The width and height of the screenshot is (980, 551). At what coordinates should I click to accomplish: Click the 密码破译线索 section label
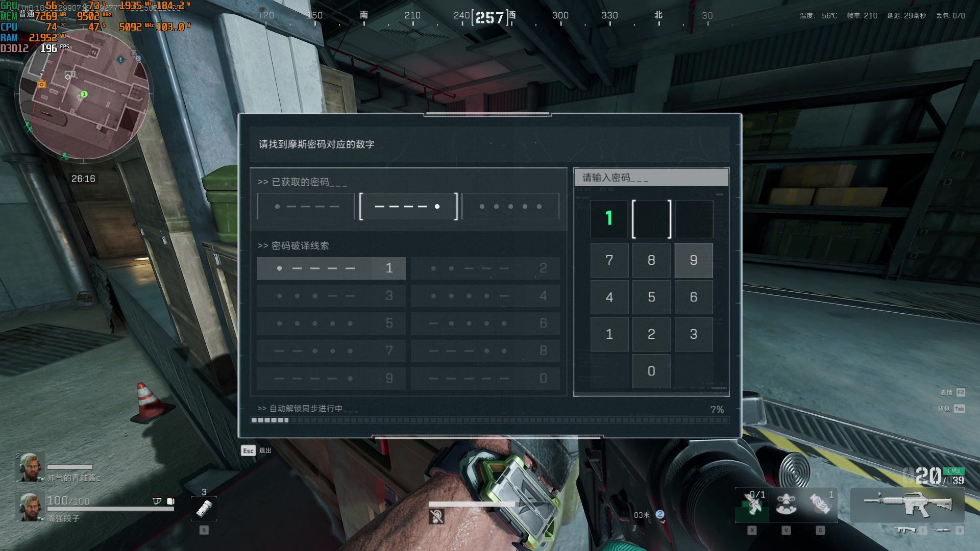pyautogui.click(x=293, y=246)
